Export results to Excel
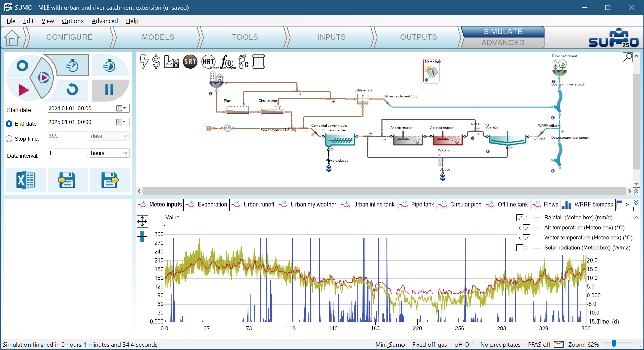The height and width of the screenshot is (350, 644). coord(26,180)
